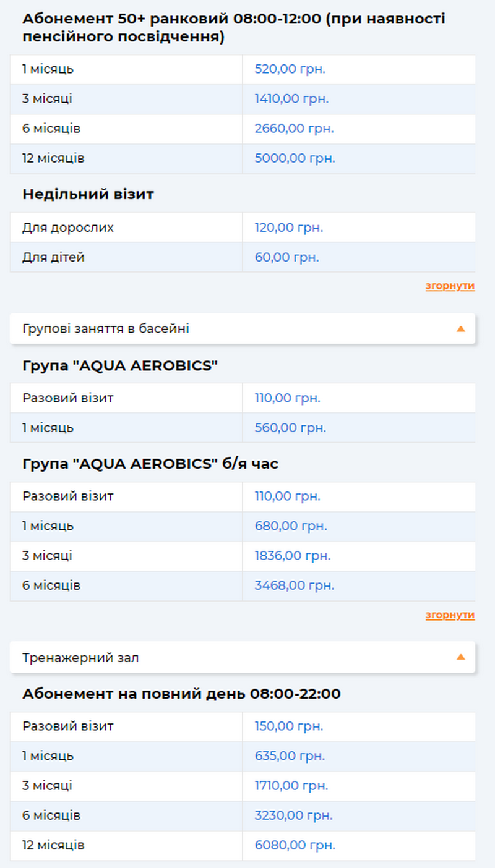The height and width of the screenshot is (868, 495).
Task: Click the 120,00 грн. price for adults
Action: pyautogui.click(x=289, y=228)
